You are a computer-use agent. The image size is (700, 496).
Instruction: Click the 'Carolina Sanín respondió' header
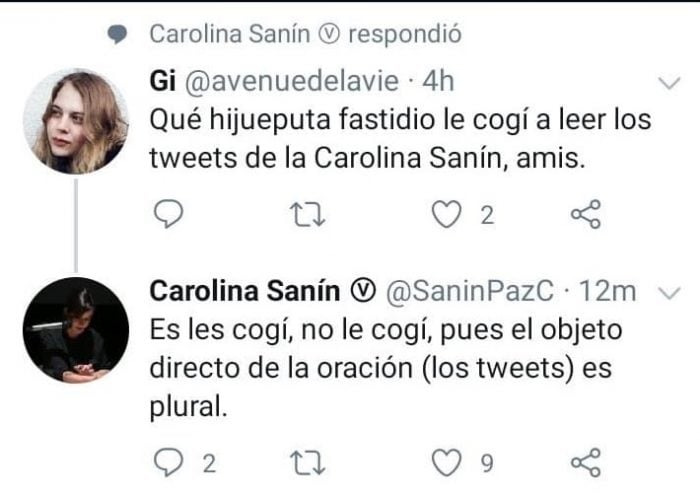305,34
